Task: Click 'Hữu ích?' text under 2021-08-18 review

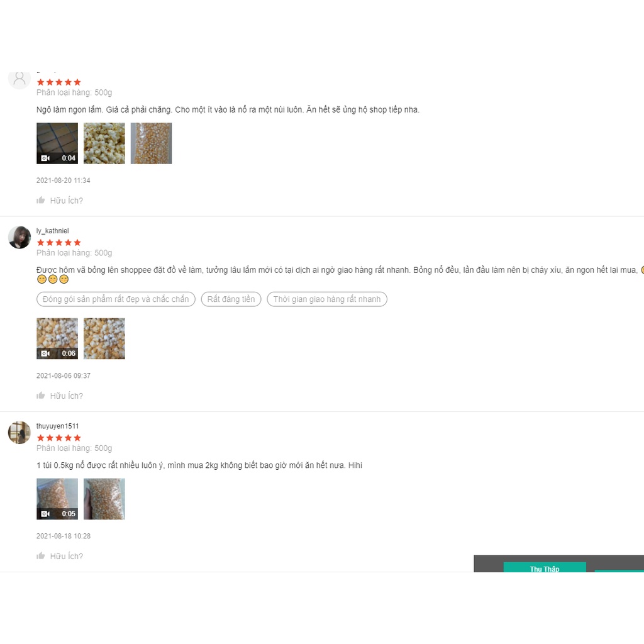Action: pyautogui.click(x=67, y=556)
